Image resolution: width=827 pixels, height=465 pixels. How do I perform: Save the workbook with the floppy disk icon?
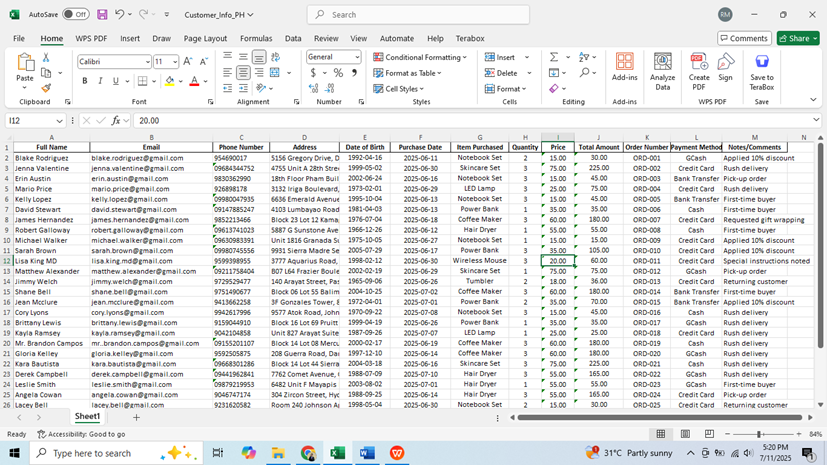(102, 15)
